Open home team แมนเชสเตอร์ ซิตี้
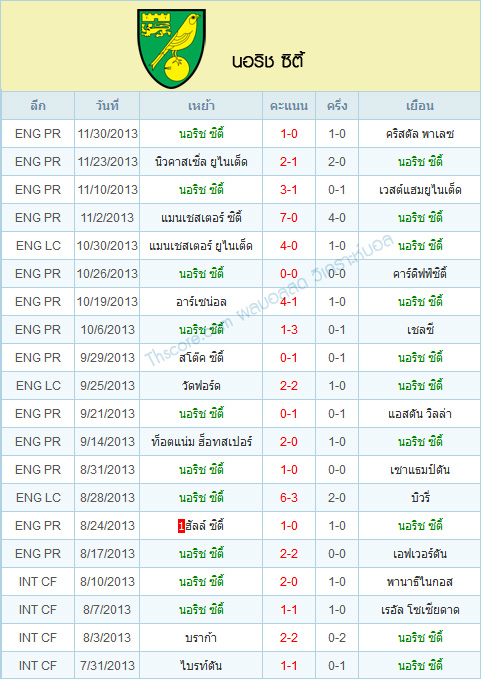The height and width of the screenshot is (679, 481). (201, 218)
